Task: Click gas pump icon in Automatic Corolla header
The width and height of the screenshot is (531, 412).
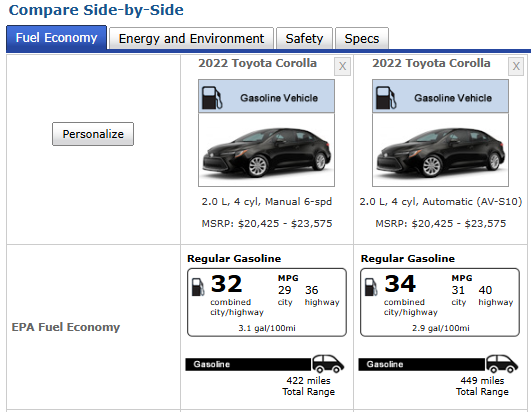Action: coord(386,97)
